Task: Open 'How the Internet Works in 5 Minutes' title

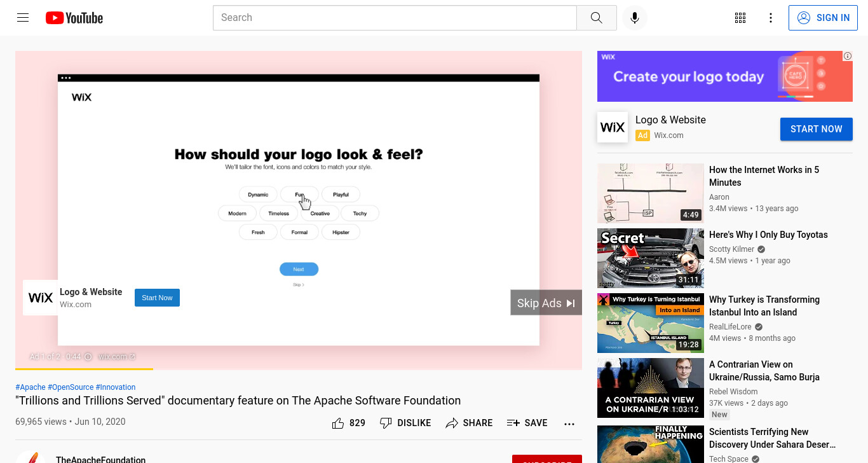Action: [764, 176]
